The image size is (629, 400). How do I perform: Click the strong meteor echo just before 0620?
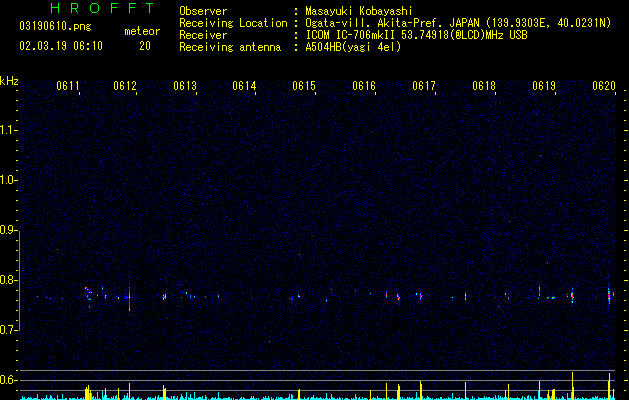(609, 294)
